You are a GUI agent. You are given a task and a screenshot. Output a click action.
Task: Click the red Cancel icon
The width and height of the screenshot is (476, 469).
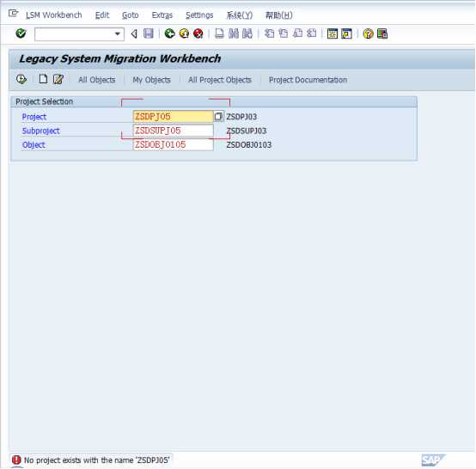pyautogui.click(x=198, y=33)
